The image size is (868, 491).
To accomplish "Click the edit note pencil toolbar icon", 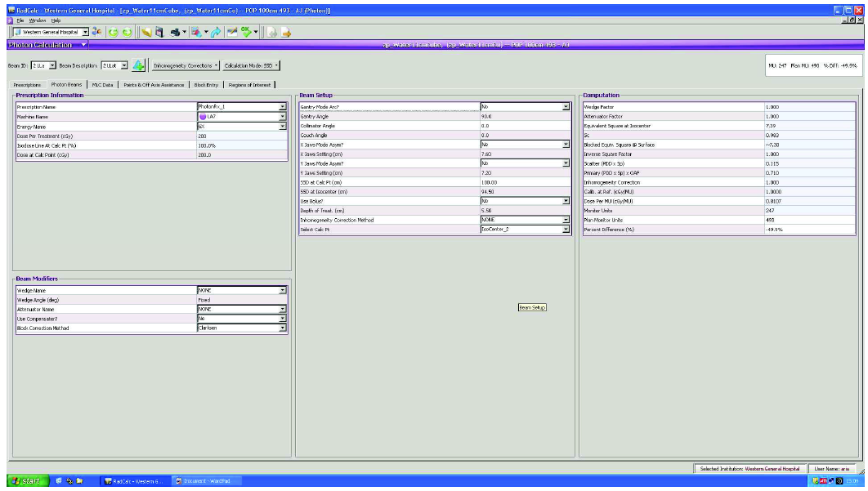I will [x=232, y=32].
